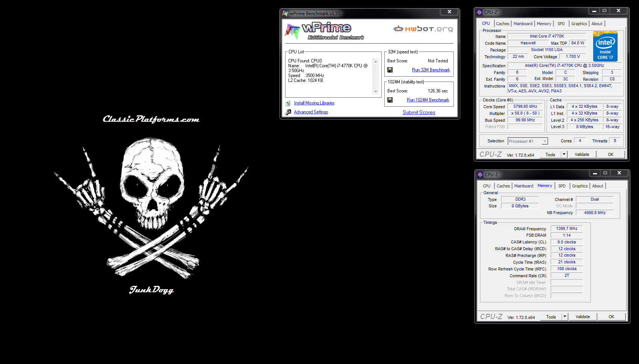
Task: Click the 126.36 sec best score
Action: point(438,91)
